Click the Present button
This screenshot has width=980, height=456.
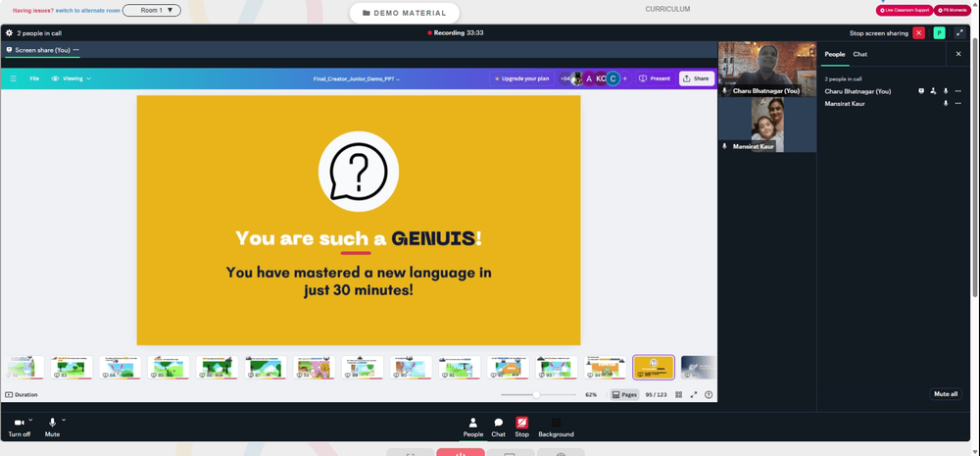(x=655, y=78)
